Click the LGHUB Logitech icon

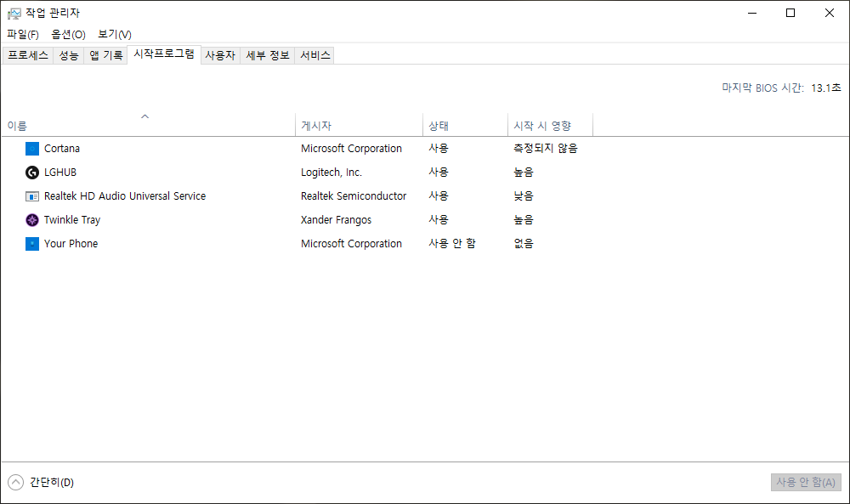[32, 173]
